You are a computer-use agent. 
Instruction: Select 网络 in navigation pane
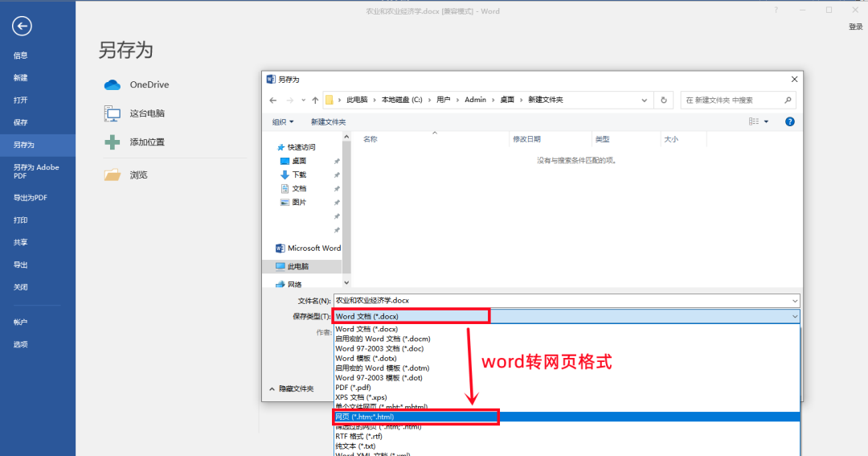point(289,284)
